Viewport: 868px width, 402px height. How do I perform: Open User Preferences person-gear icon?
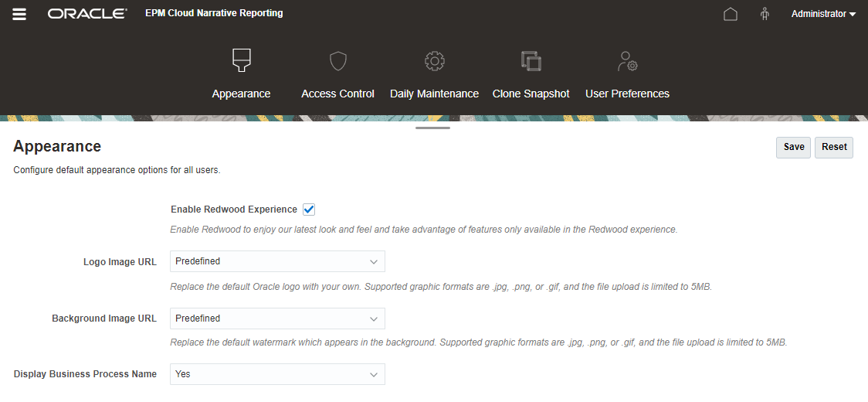627,61
